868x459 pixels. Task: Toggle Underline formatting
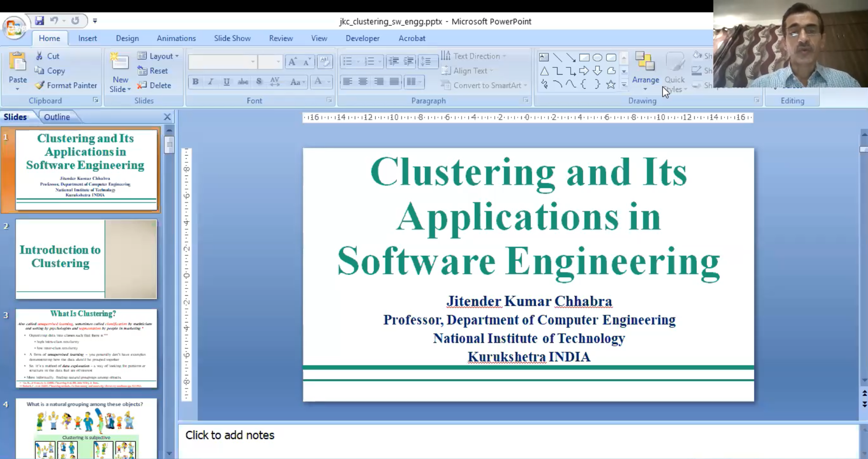(226, 82)
